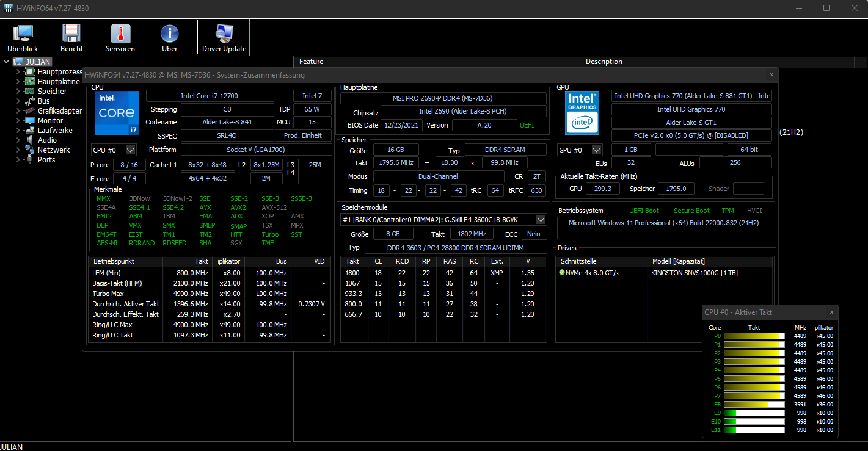
Task: Click the Hauptplatine tree icon
Action: [x=29, y=81]
